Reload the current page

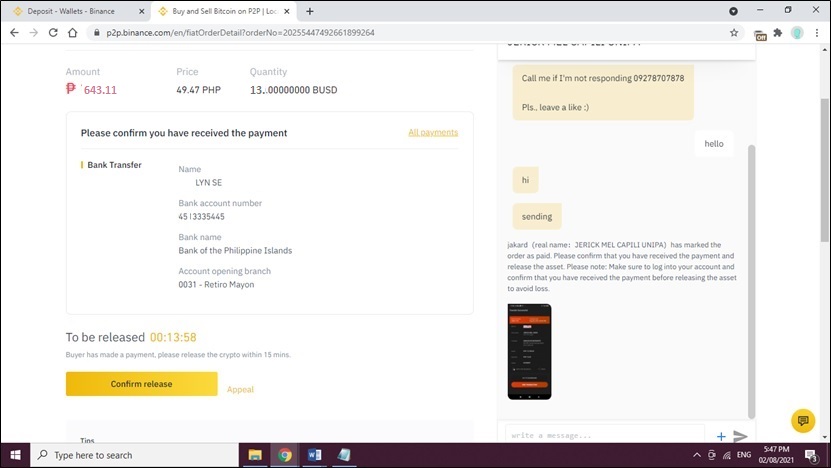point(53,32)
